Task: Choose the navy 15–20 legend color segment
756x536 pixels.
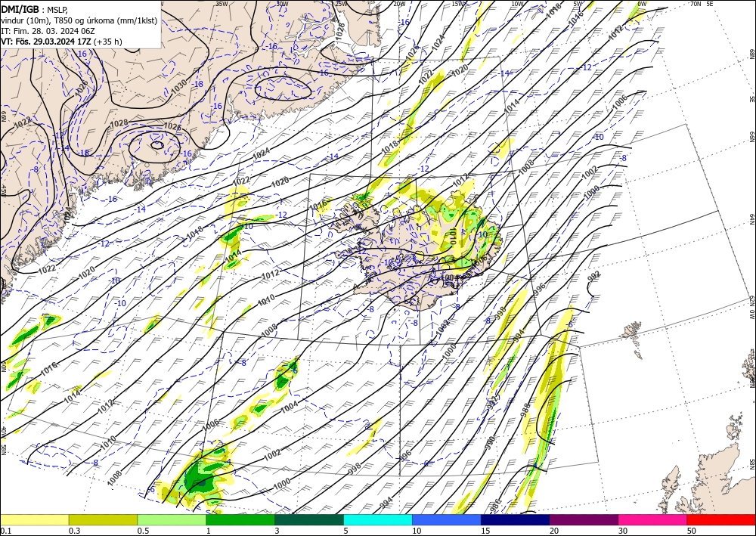Action: click(516, 519)
